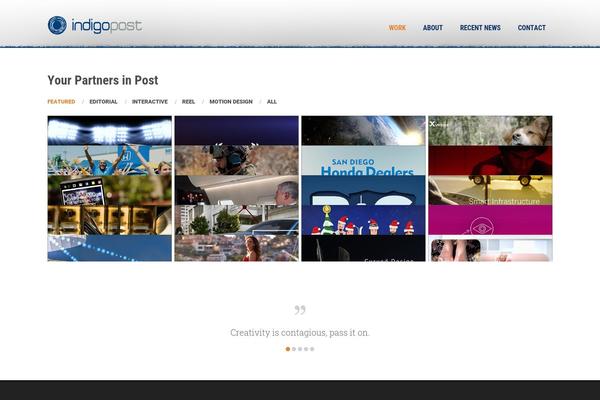The height and width of the screenshot is (400, 600).
Task: Select the Featured filter tab
Action: coord(61,101)
